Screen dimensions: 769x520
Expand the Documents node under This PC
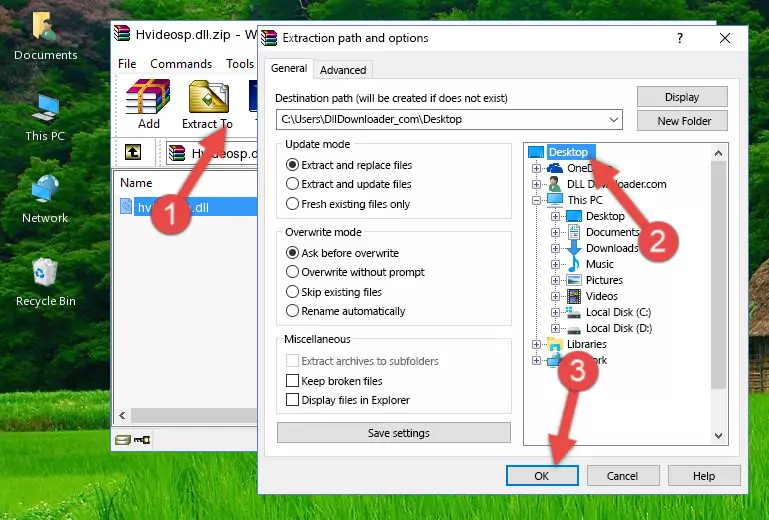[555, 233]
